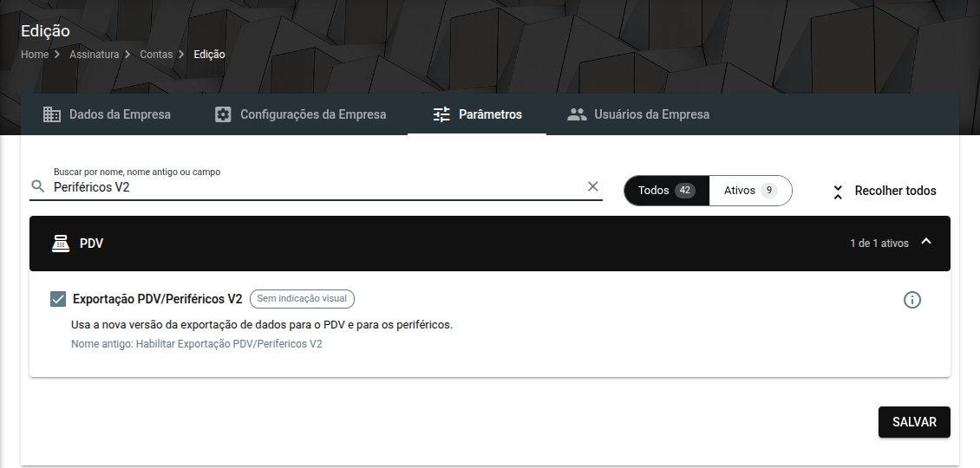The image size is (980, 468).
Task: Go to Home breadcrumb
Action: tap(35, 55)
